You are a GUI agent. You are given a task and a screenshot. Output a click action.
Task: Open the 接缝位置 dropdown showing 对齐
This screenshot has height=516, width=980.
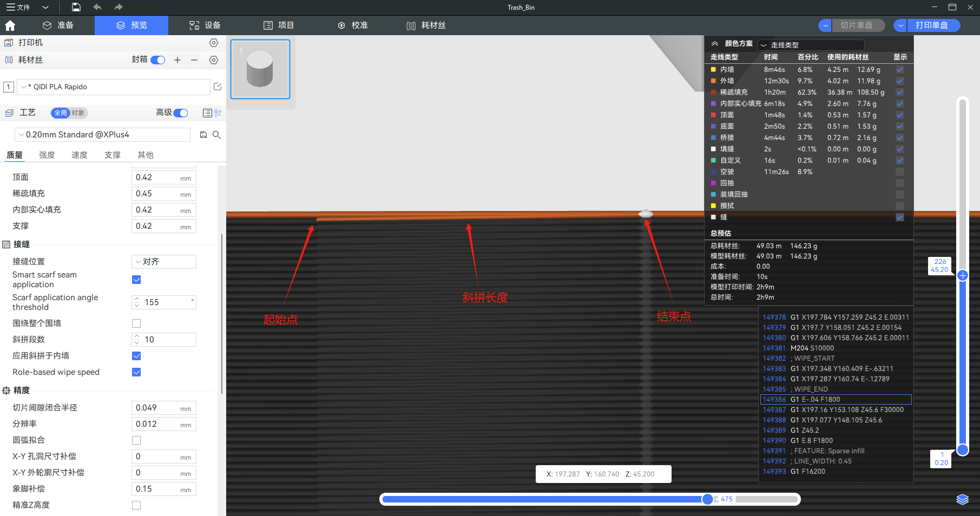tap(163, 262)
